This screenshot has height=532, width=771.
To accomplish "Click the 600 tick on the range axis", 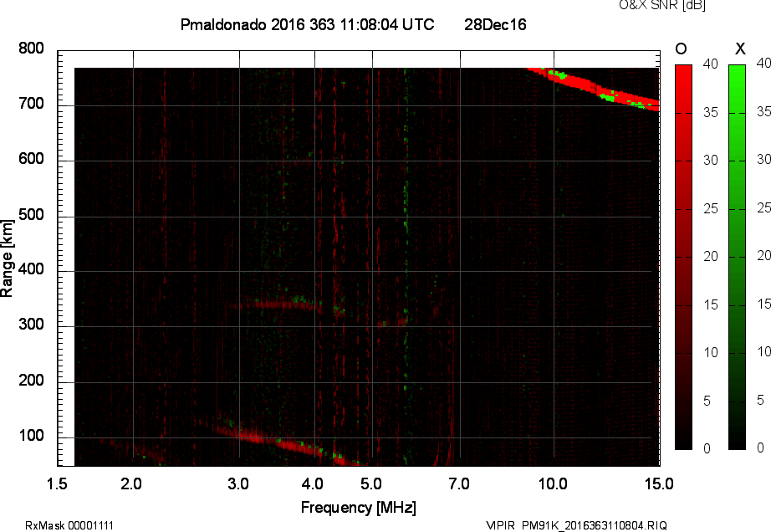I will (31, 159).
